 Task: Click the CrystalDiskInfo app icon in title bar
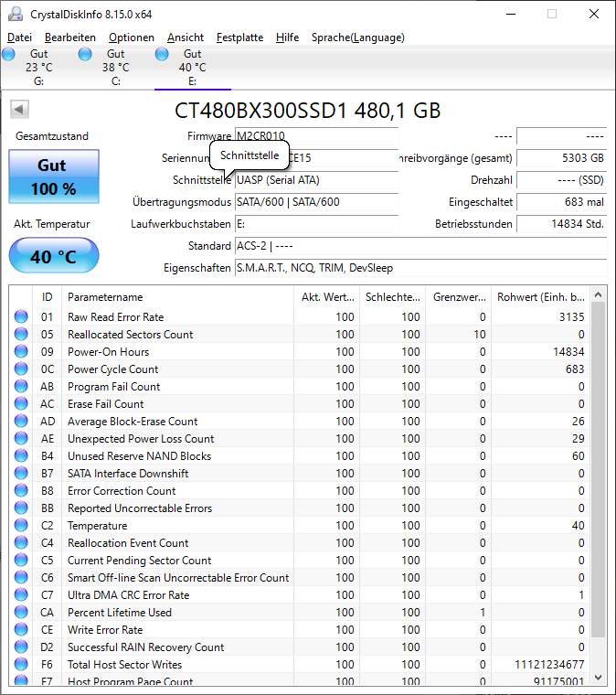16,15
